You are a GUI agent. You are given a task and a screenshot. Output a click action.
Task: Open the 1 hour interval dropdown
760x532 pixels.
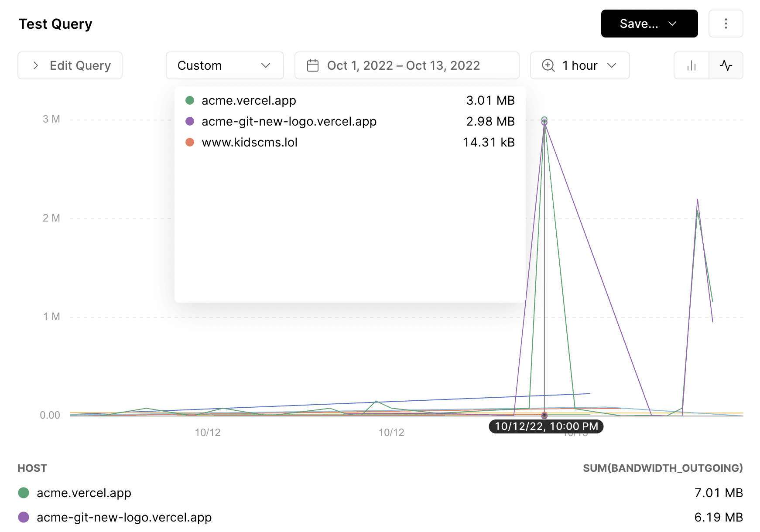579,65
